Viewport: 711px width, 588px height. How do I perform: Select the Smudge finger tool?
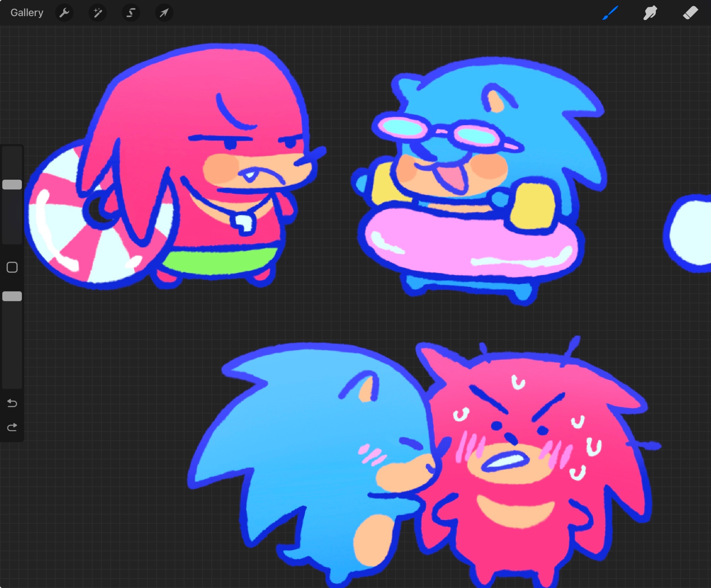(x=650, y=13)
